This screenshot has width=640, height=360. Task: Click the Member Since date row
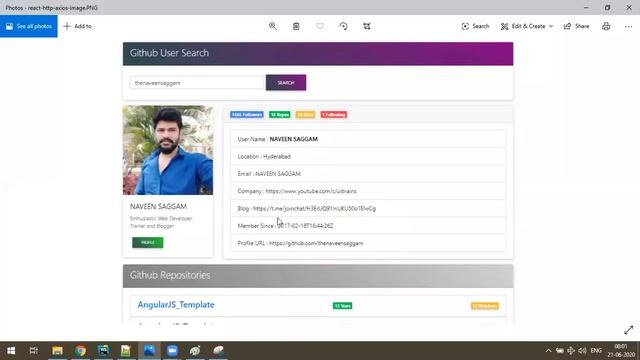coord(368,226)
